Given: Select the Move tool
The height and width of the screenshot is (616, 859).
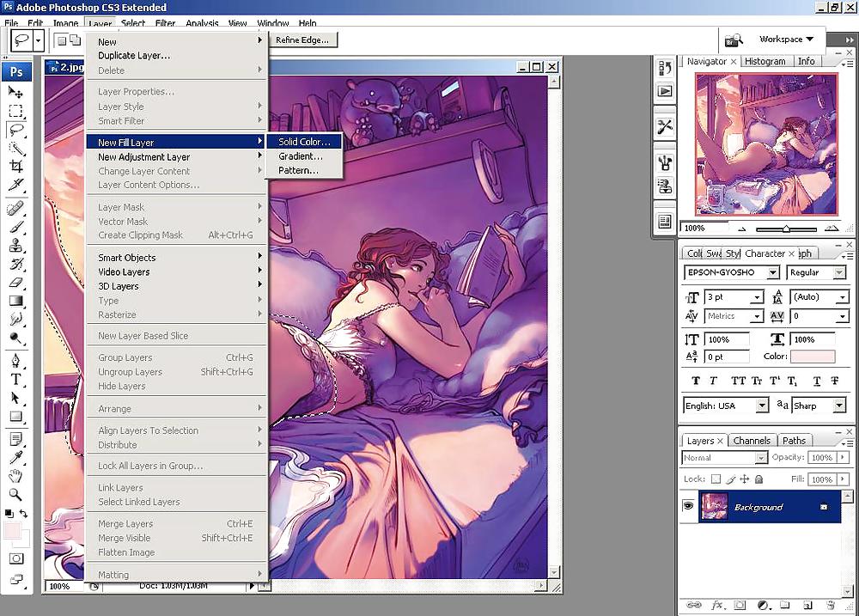Looking at the screenshot, I should click(x=15, y=92).
